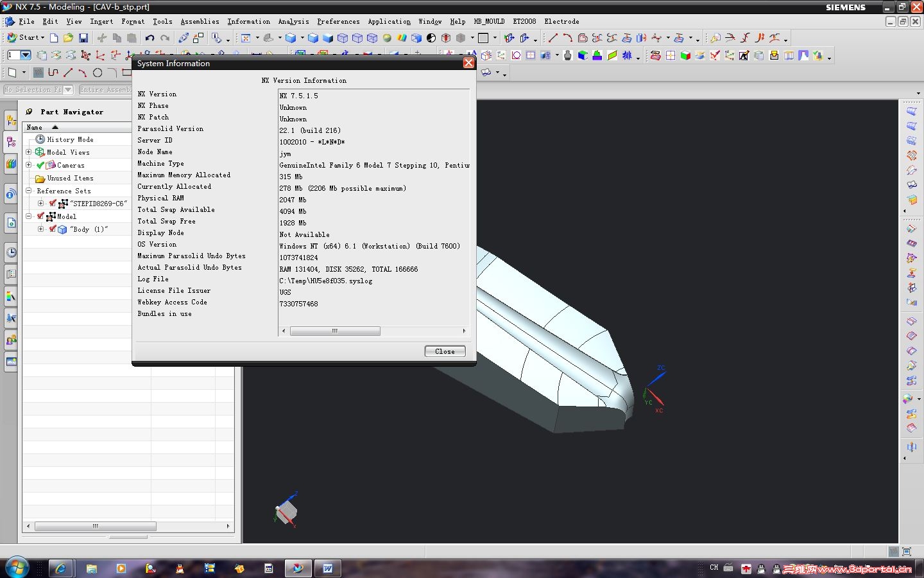Open the Reuse Library books tab
Viewport: 924px width, 578px height.
[x=11, y=164]
